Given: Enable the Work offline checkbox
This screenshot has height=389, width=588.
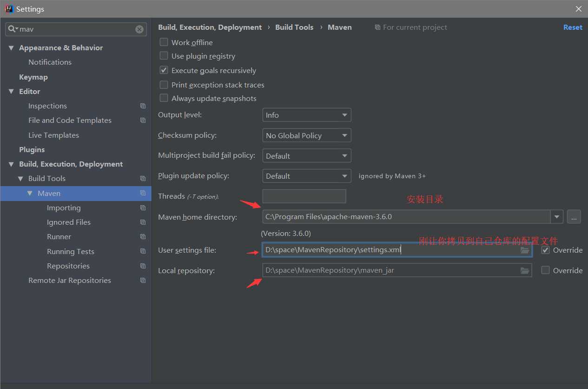Looking at the screenshot, I should coord(164,42).
